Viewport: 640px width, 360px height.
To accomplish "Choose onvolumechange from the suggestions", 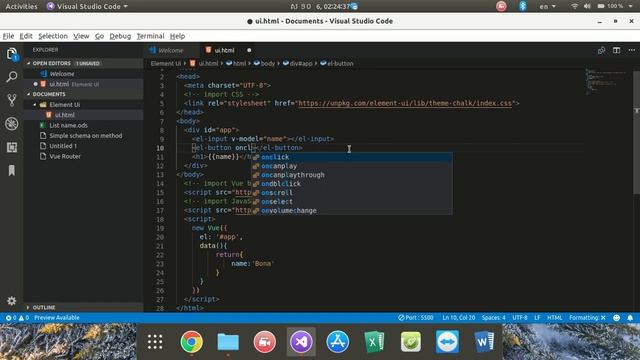I will click(351, 211).
